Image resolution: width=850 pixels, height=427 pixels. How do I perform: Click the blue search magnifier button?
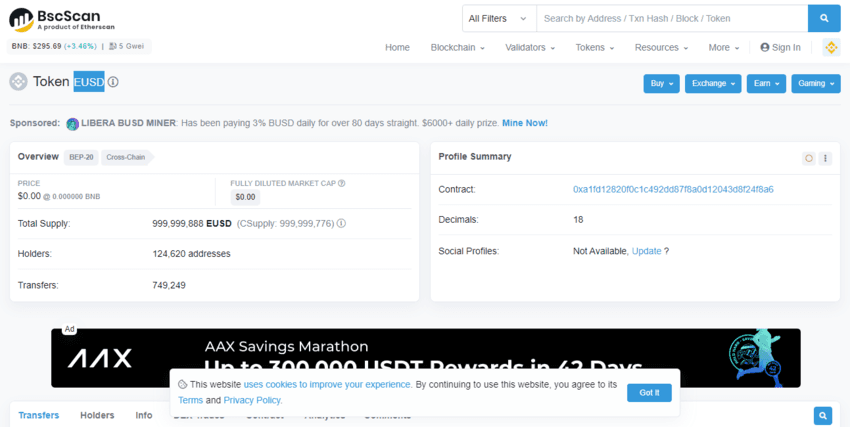point(824,18)
